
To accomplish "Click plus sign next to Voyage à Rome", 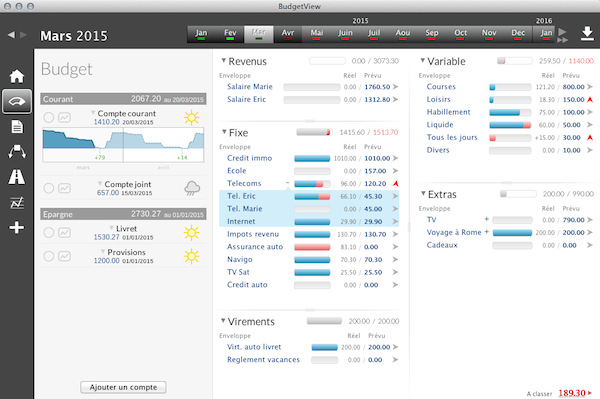I will [486, 231].
